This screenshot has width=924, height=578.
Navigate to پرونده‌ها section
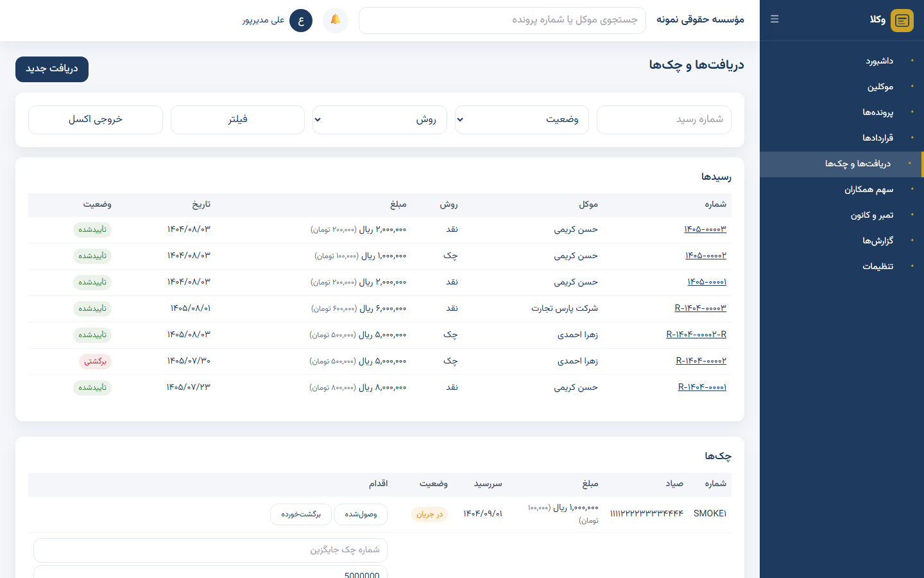(842, 112)
